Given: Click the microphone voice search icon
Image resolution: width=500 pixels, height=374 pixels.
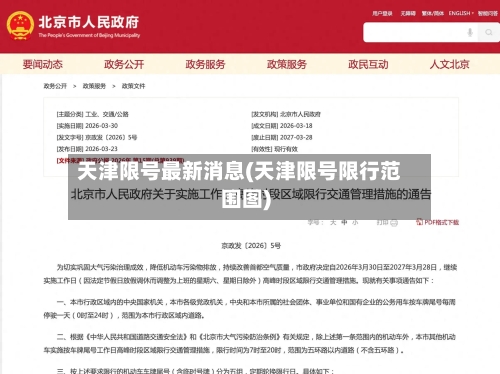Looking at the screenshot, I should (x=470, y=32).
